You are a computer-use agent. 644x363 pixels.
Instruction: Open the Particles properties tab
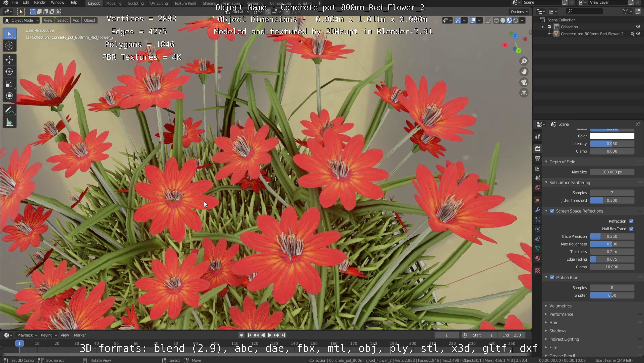(538, 220)
